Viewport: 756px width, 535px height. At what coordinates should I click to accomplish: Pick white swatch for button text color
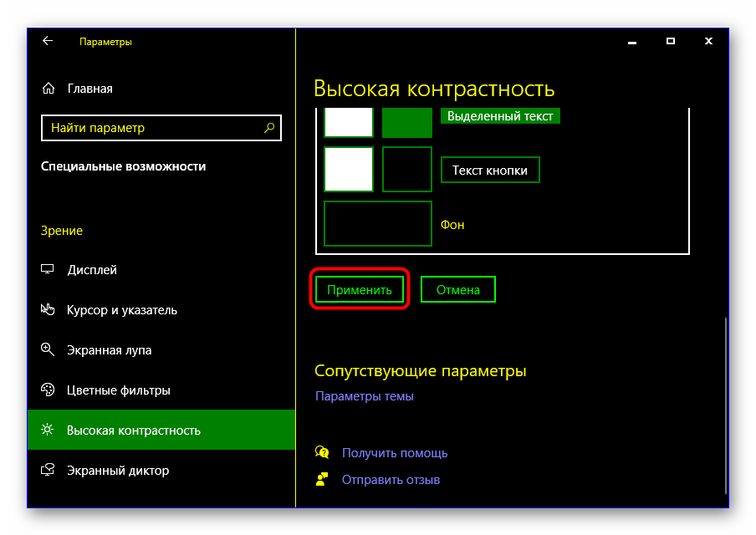349,169
